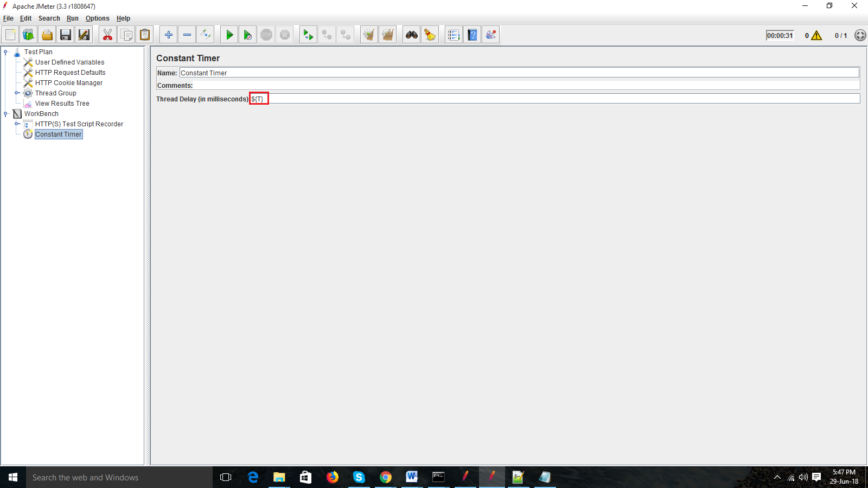
Task: Select the WorkBench node
Action: pyautogui.click(x=41, y=114)
